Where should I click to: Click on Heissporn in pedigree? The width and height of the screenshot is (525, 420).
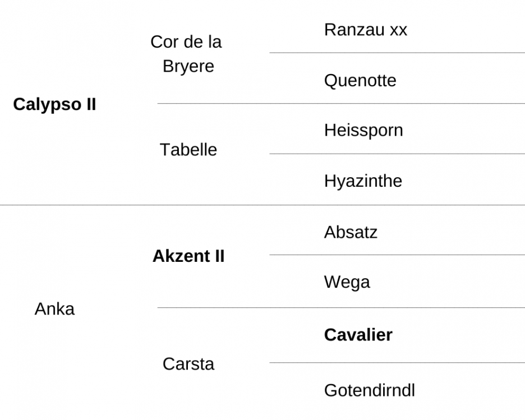point(363,131)
